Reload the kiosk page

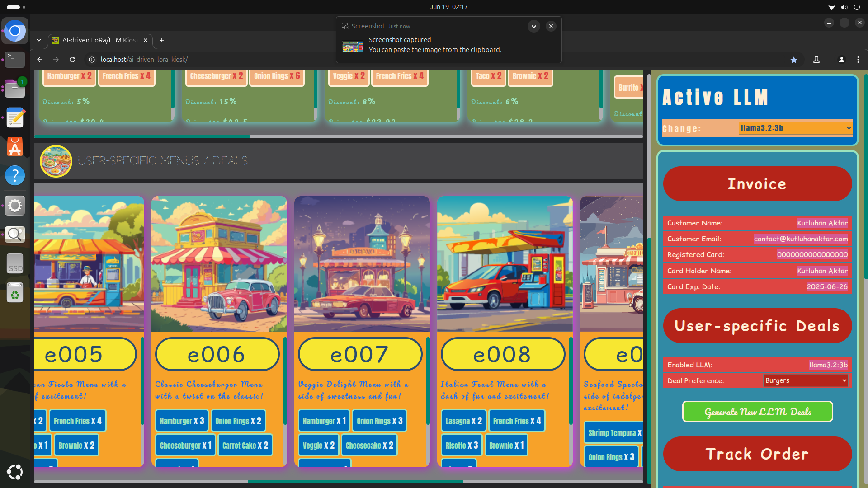(x=72, y=60)
